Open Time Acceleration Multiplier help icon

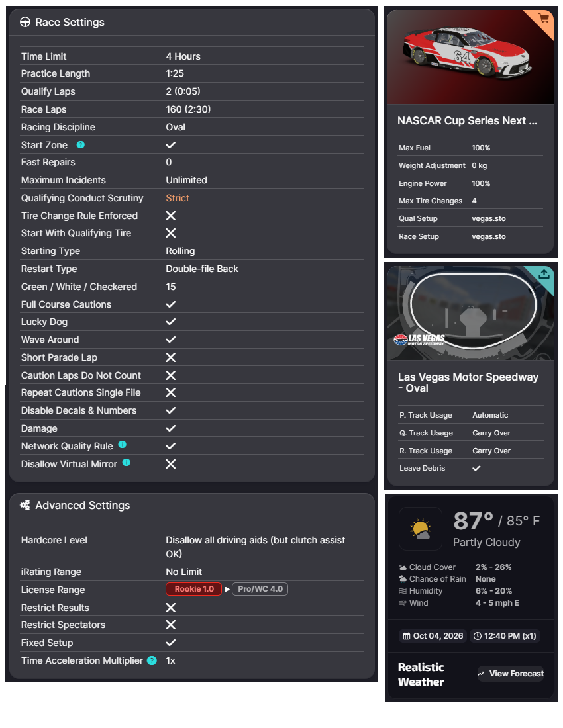coord(152,660)
